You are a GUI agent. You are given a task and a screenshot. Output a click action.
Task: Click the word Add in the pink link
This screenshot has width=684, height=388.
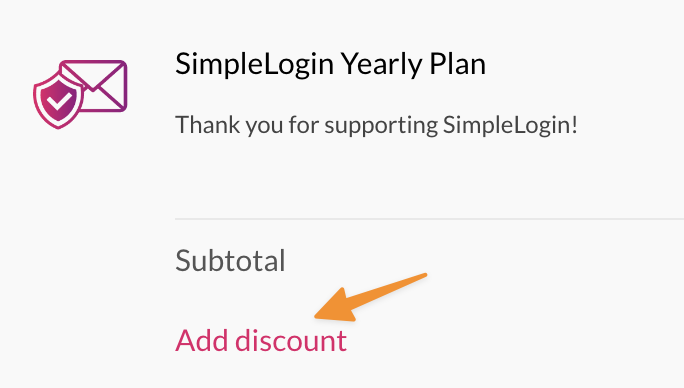coord(202,340)
